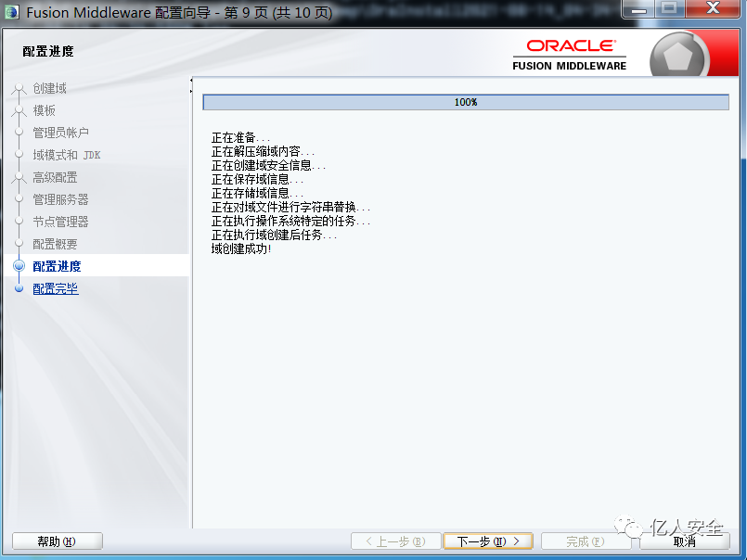The image size is (747, 560).
Task: Click the 完成(F) finish button
Action: [x=586, y=541]
